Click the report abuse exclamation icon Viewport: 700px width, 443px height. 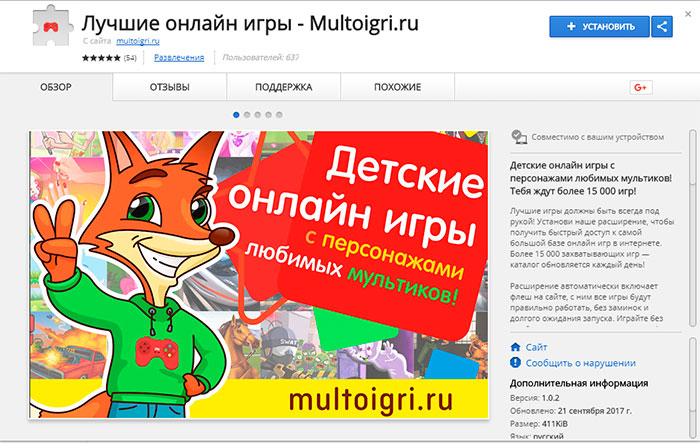coord(516,363)
